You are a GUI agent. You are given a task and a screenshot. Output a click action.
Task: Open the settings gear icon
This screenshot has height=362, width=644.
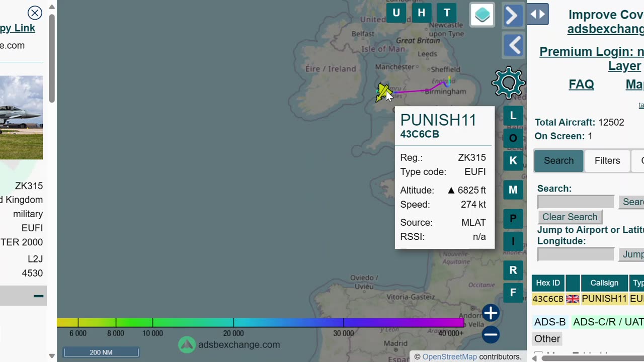(x=509, y=82)
